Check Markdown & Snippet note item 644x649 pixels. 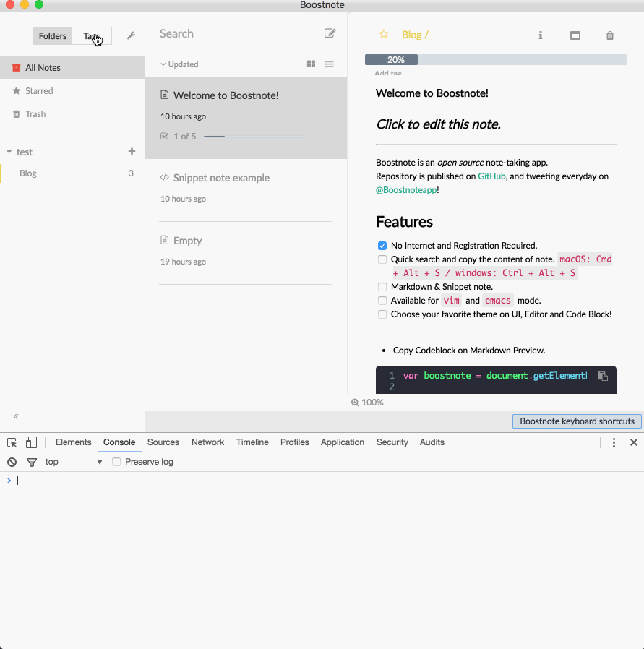[382, 287]
